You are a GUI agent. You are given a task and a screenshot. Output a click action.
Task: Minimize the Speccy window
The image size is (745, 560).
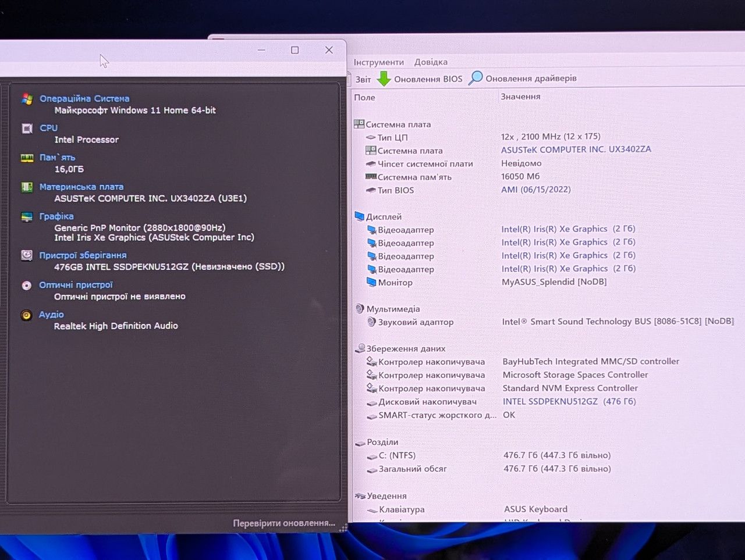(x=262, y=50)
